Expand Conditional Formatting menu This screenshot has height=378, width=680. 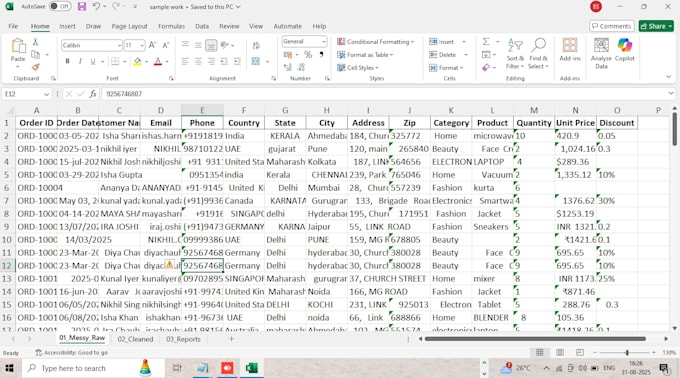pos(376,42)
